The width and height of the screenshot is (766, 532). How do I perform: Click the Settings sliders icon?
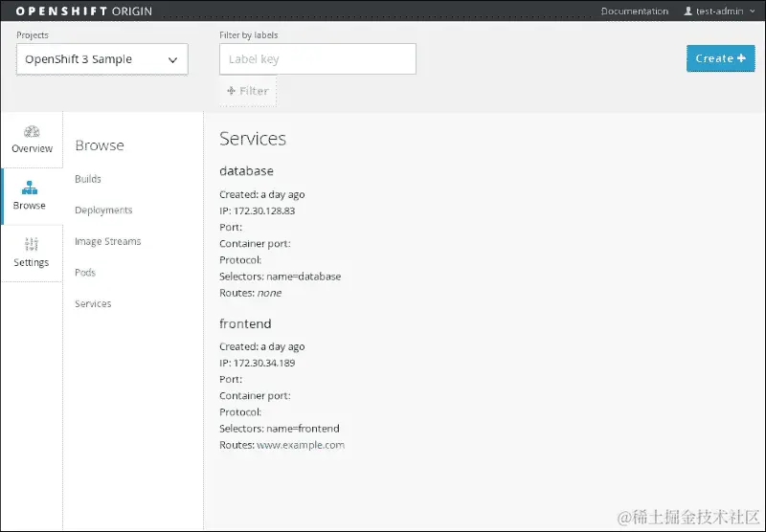tap(32, 244)
